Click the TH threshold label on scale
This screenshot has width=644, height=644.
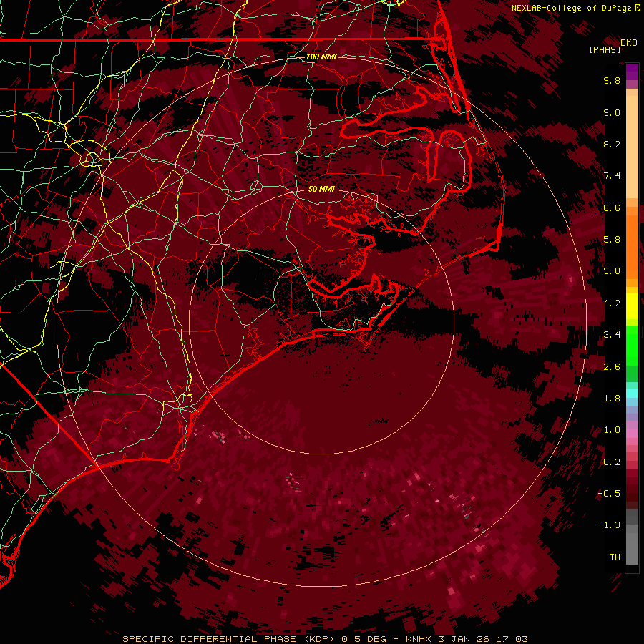615,557
